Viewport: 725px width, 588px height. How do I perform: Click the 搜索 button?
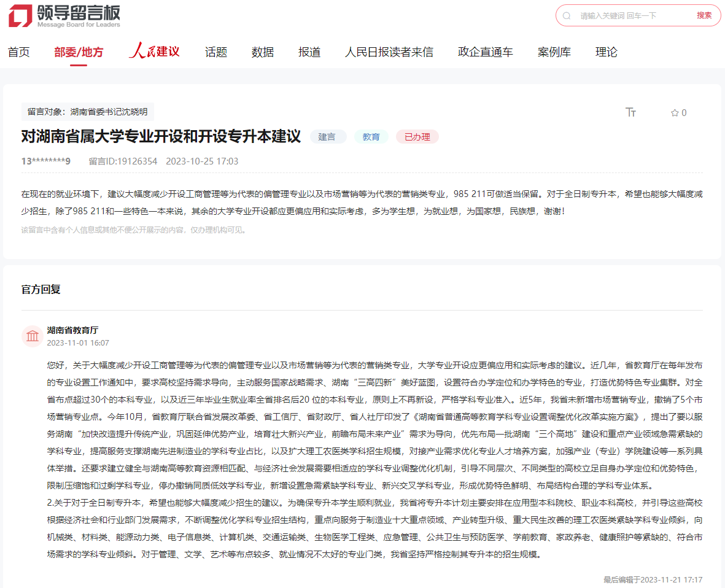point(704,15)
